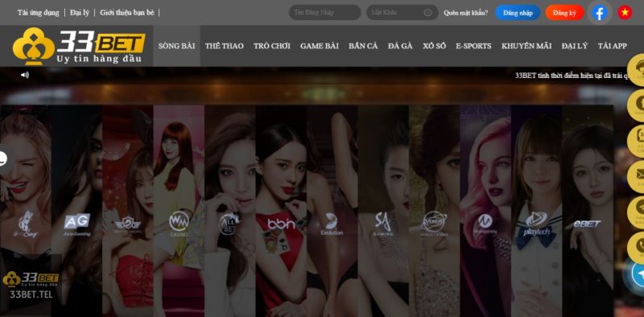The width and height of the screenshot is (644, 317).
Task: Open the AG Asia Gaming provider logo
Action: [76, 224]
